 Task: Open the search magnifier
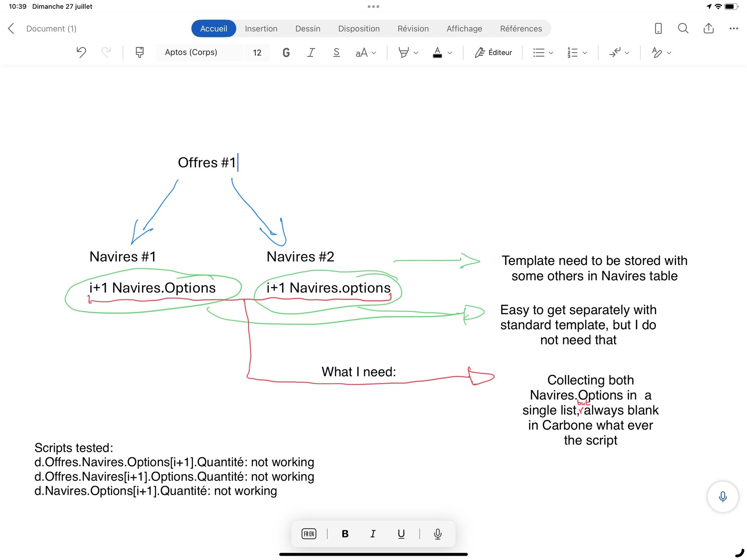tap(683, 29)
